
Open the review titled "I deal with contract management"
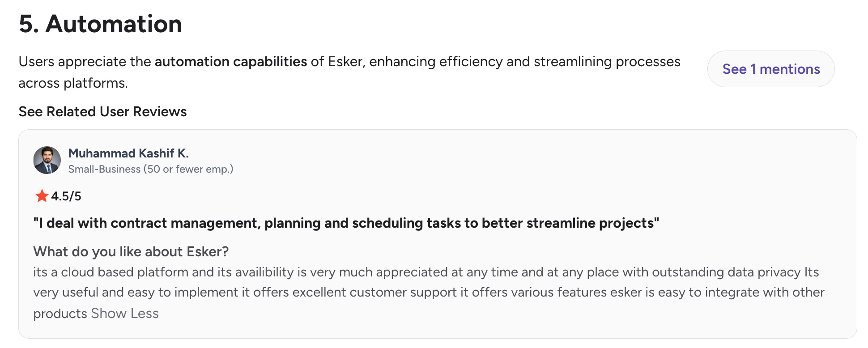(346, 223)
